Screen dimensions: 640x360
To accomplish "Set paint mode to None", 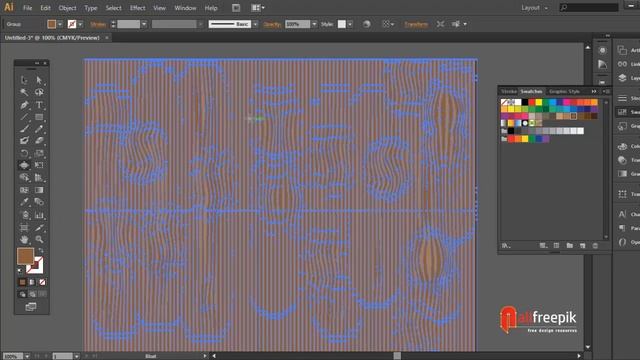I will tap(42, 282).
